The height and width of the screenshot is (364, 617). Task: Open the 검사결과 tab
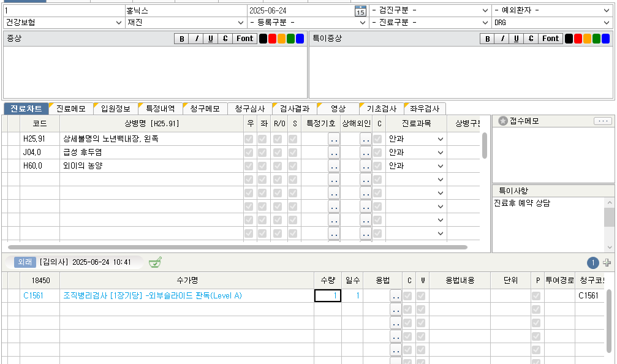tap(294, 109)
